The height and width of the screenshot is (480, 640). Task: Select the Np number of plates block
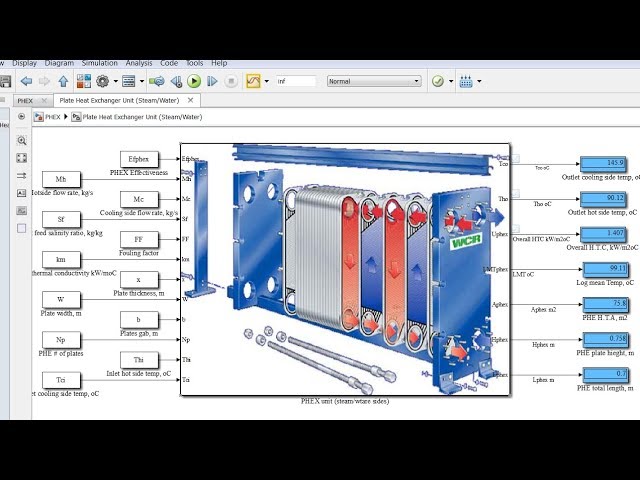(x=61, y=340)
